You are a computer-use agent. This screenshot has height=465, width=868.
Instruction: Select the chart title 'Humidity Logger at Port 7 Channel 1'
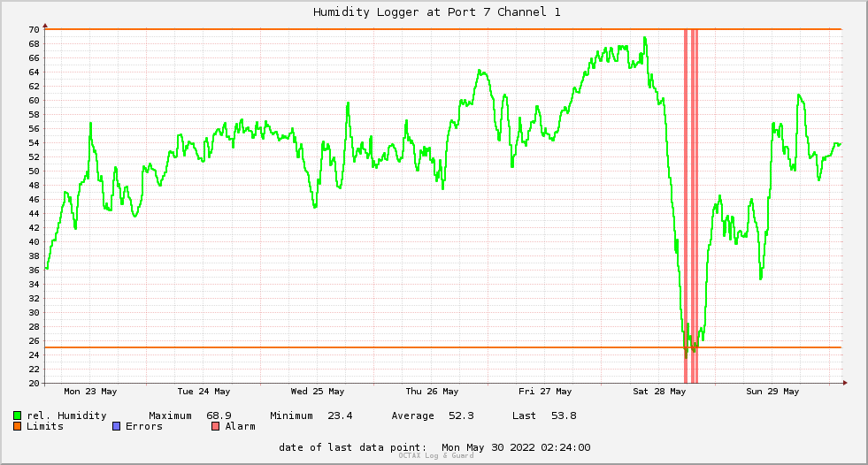pos(437,12)
